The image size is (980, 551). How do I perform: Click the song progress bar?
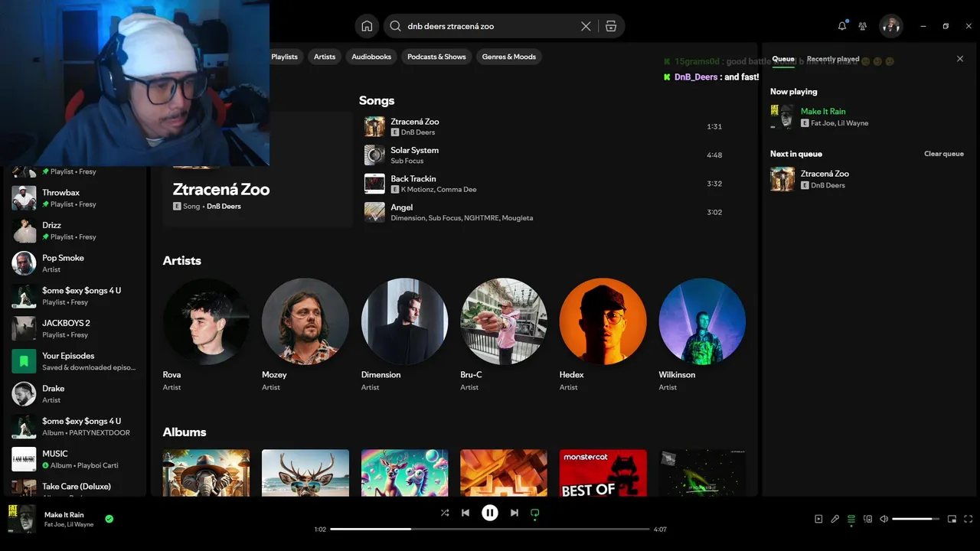[x=490, y=529]
